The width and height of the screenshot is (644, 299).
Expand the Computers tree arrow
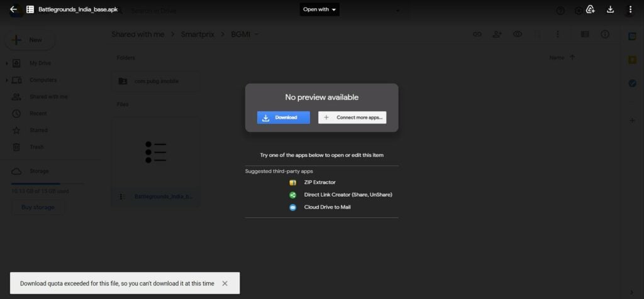(x=6, y=80)
